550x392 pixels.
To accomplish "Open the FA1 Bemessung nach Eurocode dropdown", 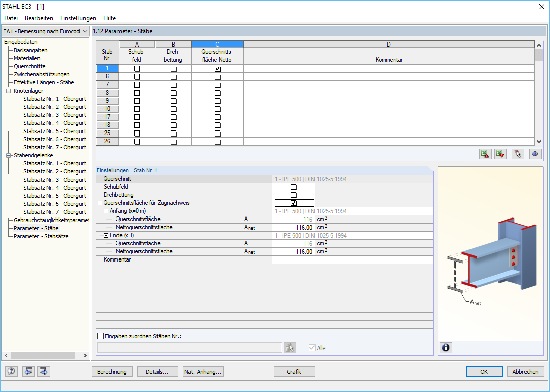I will click(85, 31).
